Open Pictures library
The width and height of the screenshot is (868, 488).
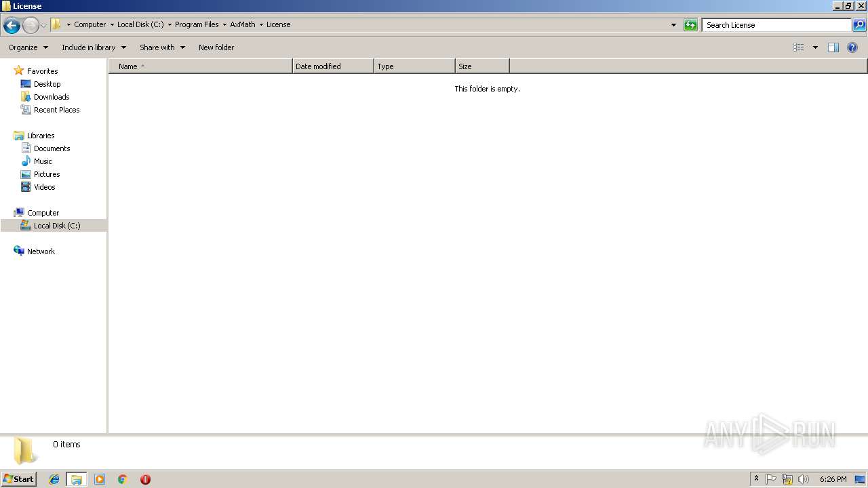pos(47,174)
